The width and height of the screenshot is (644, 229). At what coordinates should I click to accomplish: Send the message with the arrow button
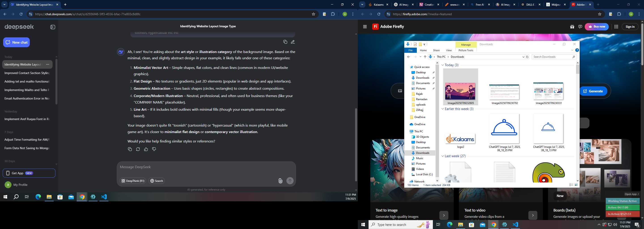click(x=290, y=181)
